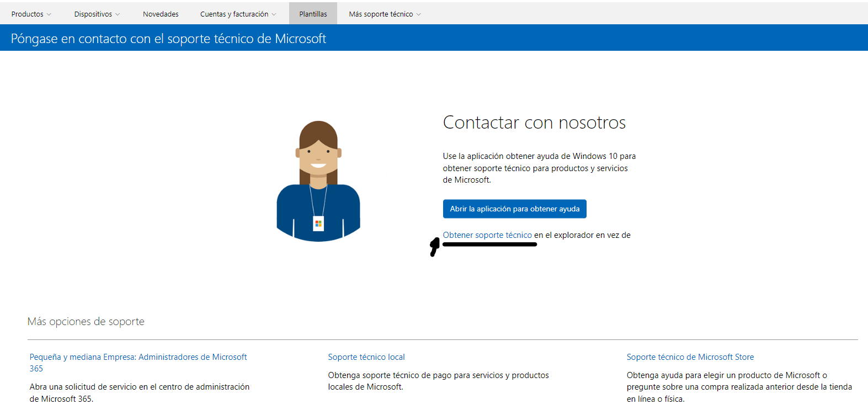Open the Productos dropdown menu
The image size is (868, 420).
[31, 14]
